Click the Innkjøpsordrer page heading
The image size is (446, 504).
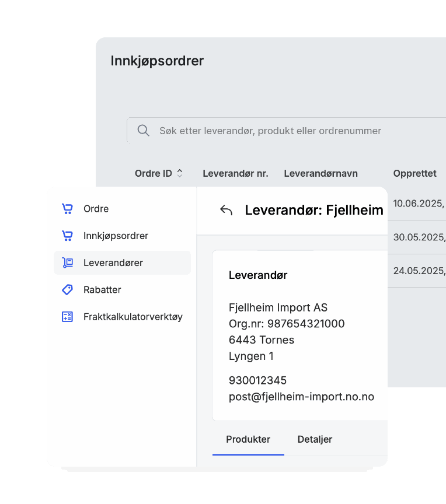coord(157,61)
